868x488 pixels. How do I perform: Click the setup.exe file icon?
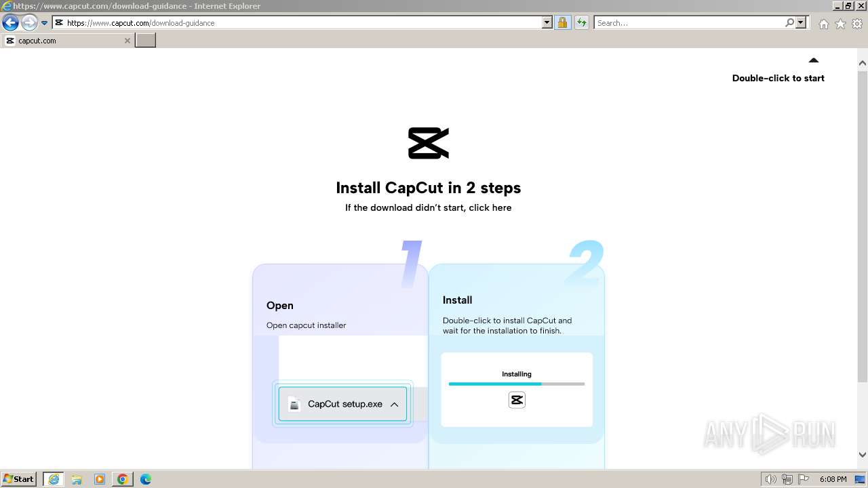(x=294, y=404)
